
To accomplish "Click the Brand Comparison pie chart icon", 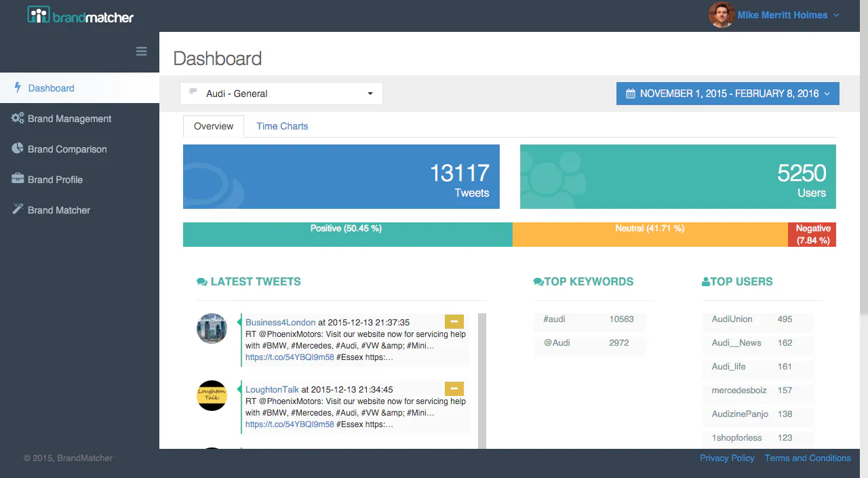I will click(18, 148).
